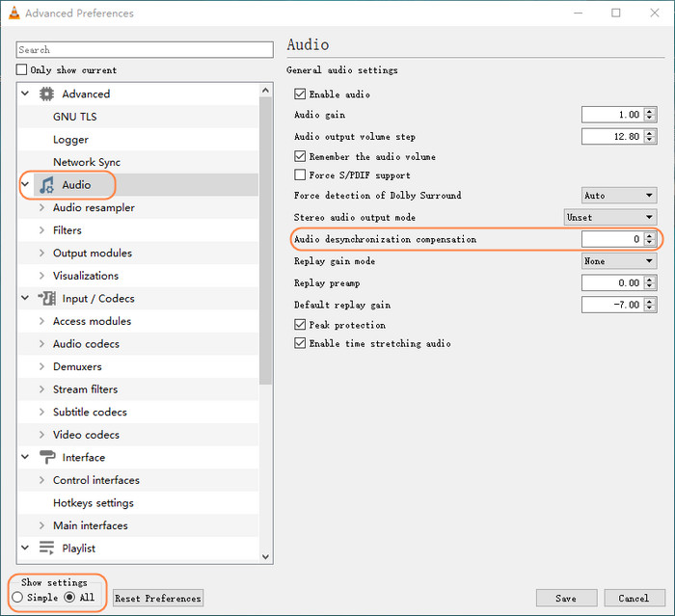This screenshot has width=675, height=616.
Task: Expand Demuxers node
Action: [x=41, y=366]
